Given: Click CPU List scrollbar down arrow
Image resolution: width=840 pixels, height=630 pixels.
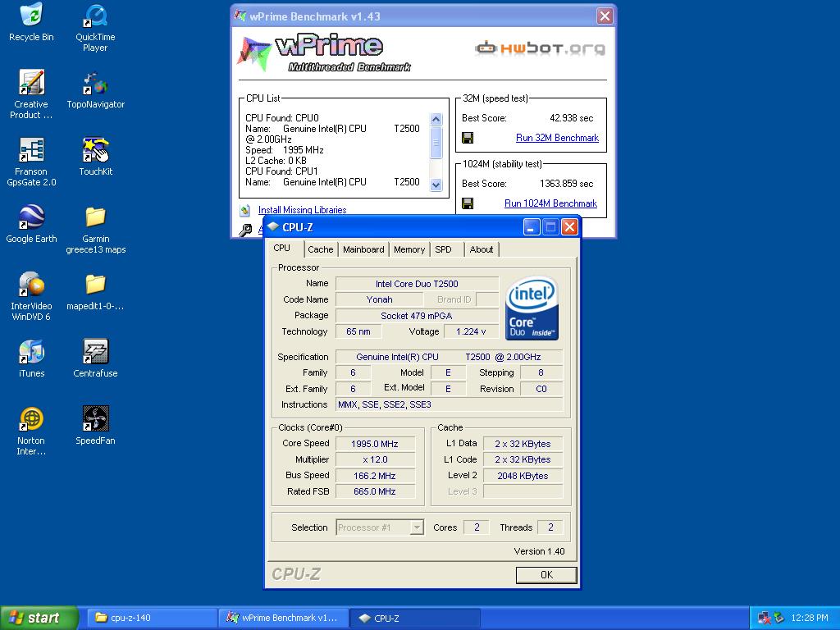Looking at the screenshot, I should (x=436, y=185).
